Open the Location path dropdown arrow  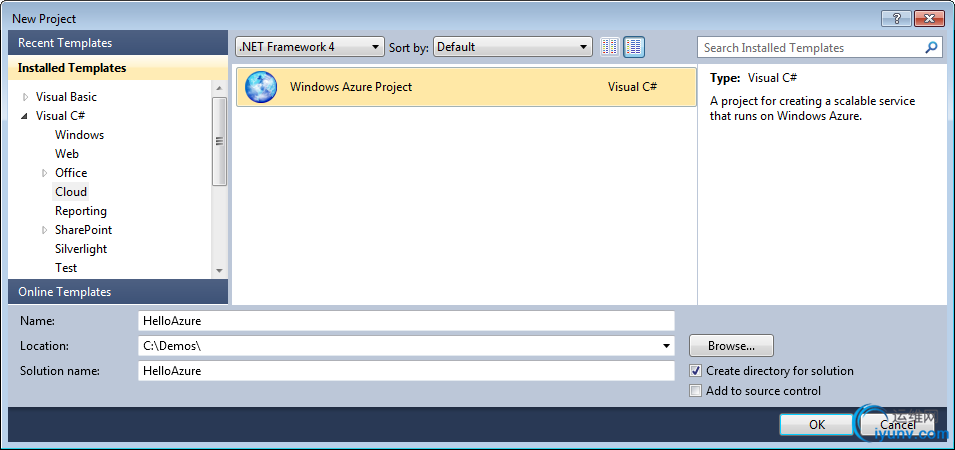667,346
